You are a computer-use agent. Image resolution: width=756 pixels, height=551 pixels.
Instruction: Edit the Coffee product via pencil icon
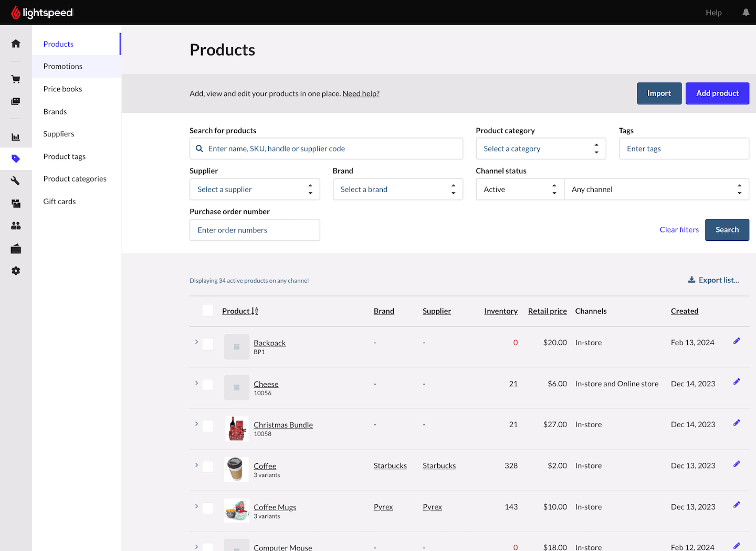pos(737,464)
